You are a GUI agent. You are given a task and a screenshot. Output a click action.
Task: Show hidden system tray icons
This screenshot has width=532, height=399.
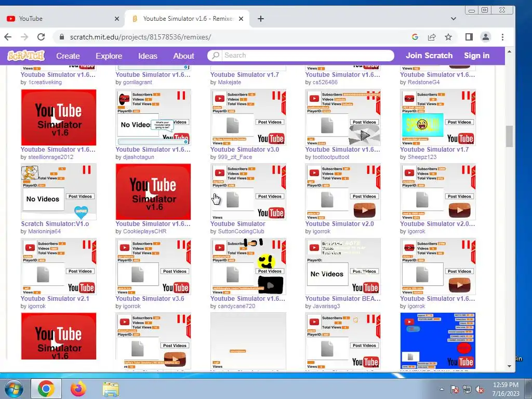[x=442, y=390]
